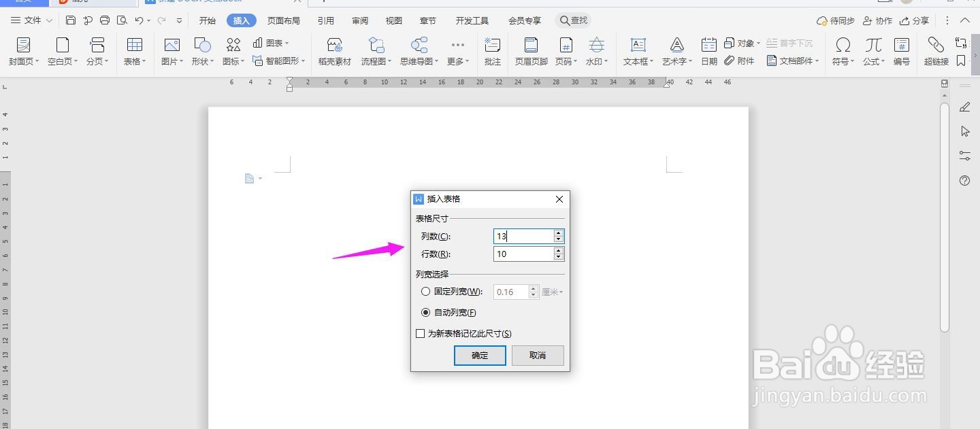Select 自动列宽 auto column width radio

[x=426, y=313]
